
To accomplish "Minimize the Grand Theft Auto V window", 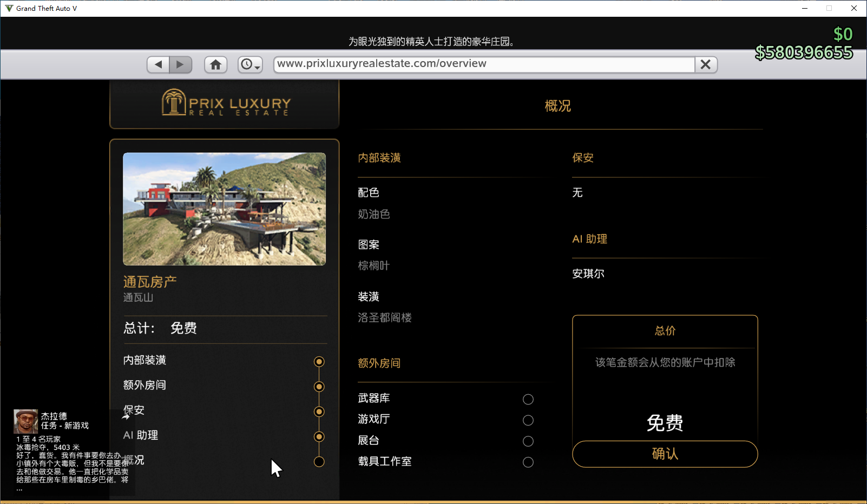I will 805,8.
